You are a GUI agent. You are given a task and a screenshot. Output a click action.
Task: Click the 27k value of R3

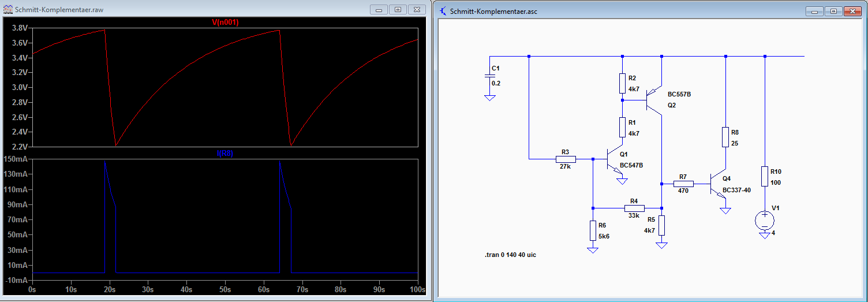coord(566,166)
